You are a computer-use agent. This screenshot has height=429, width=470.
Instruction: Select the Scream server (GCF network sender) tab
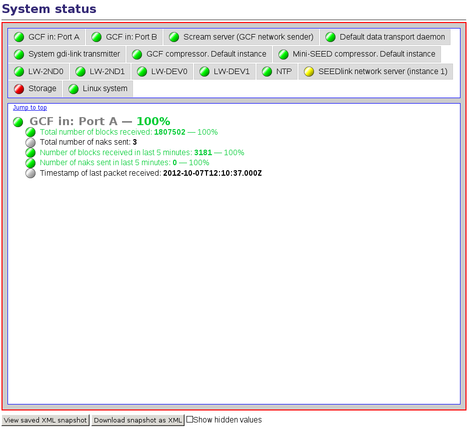coord(241,37)
